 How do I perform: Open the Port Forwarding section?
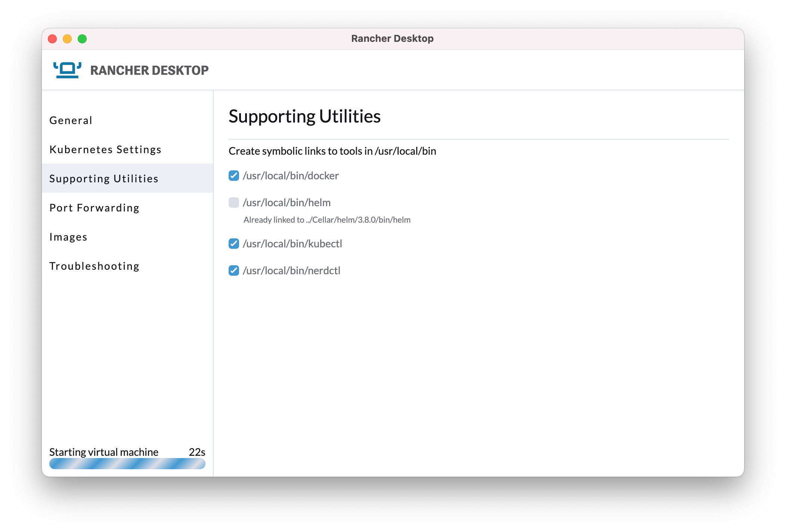(x=94, y=207)
